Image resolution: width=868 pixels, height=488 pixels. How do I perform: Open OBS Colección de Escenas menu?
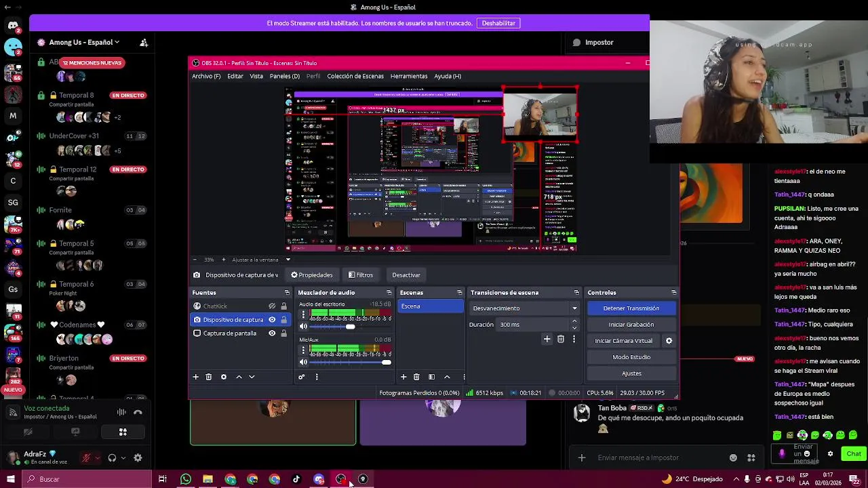click(355, 76)
